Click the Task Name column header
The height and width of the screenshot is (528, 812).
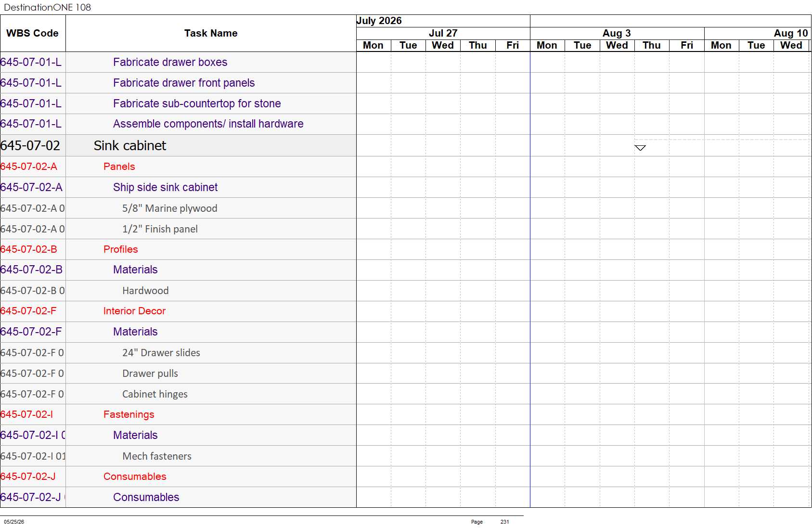click(211, 33)
